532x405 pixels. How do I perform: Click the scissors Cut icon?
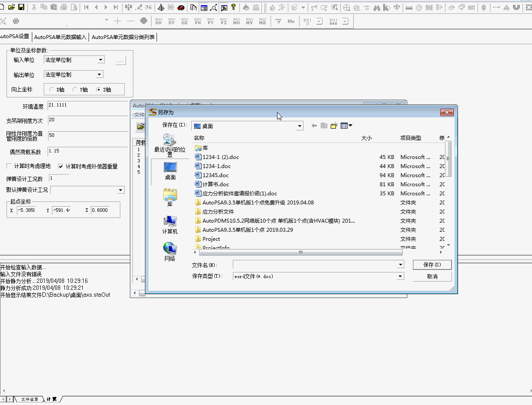(34, 7)
